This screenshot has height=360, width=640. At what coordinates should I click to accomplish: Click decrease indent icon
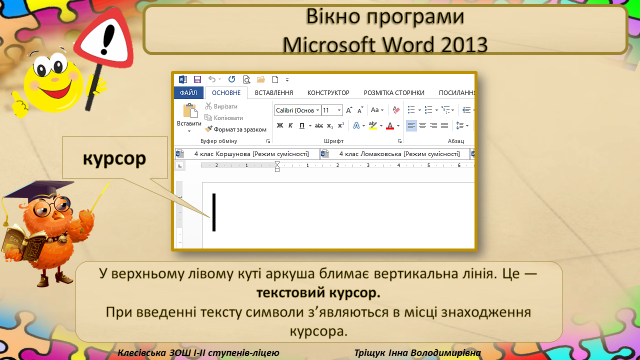[467, 110]
